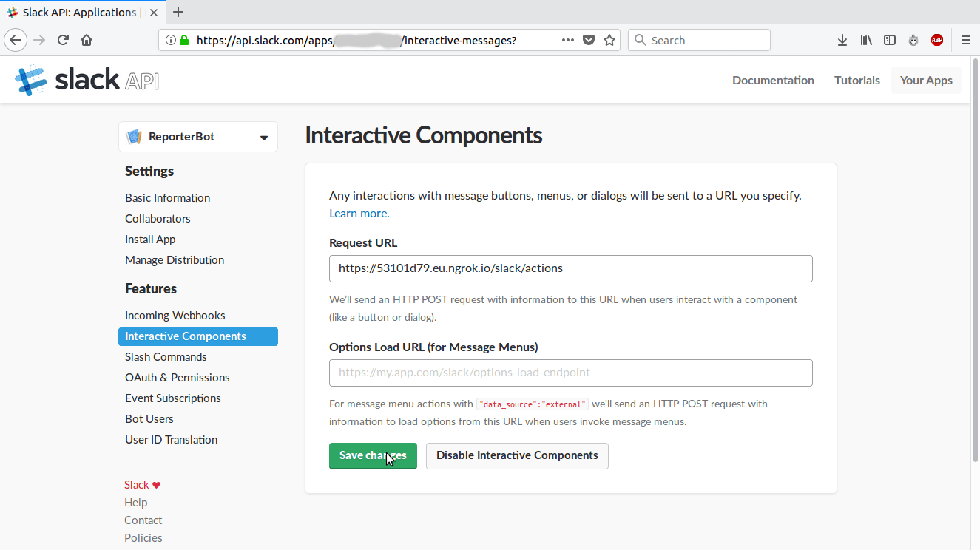The image size is (980, 550).
Task: Open Basic Information settings
Action: click(167, 197)
